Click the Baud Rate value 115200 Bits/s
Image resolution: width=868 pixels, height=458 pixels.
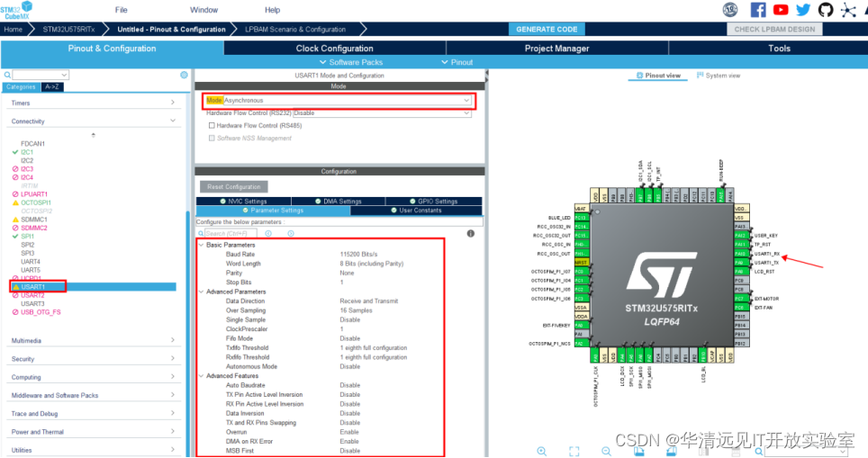(x=358, y=255)
